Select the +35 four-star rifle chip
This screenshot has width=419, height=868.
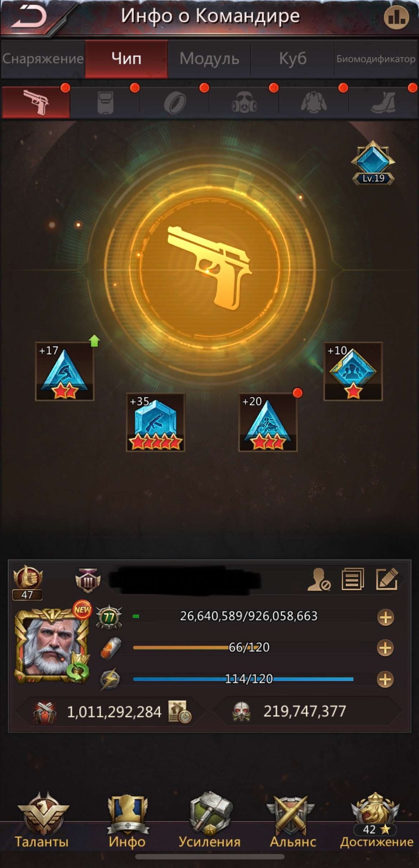(x=156, y=422)
